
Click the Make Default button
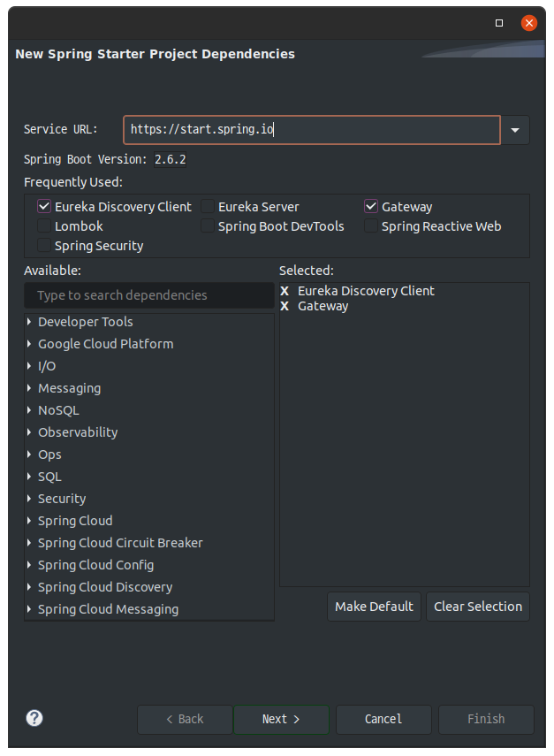point(375,607)
